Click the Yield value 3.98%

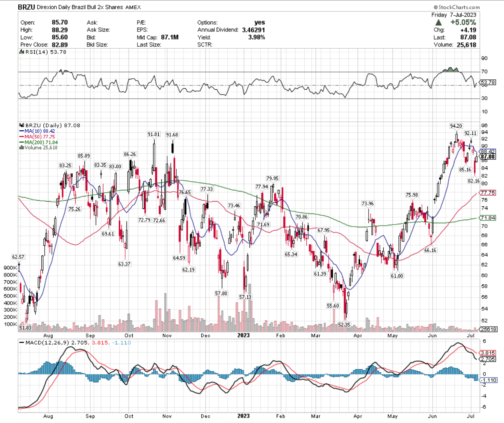coord(256,37)
